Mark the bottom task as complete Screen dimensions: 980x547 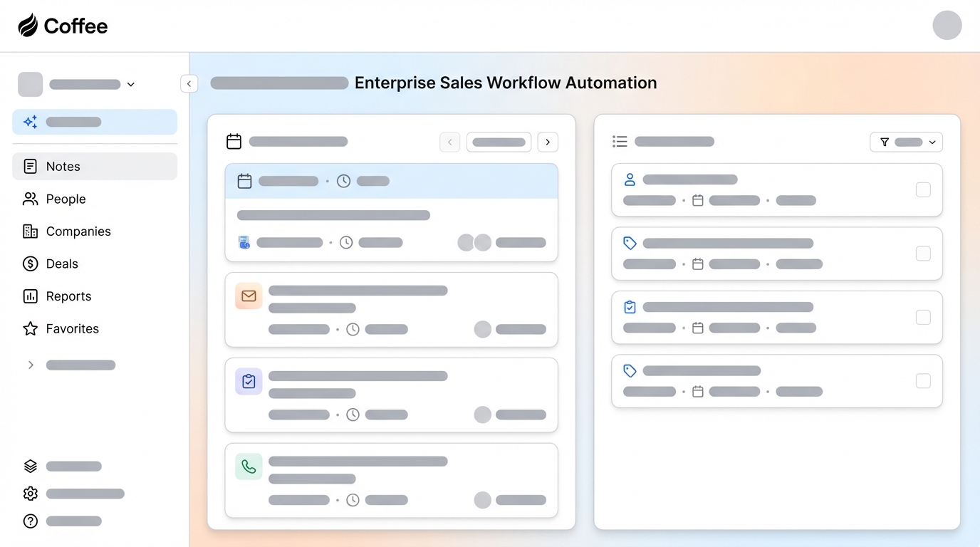[923, 381]
